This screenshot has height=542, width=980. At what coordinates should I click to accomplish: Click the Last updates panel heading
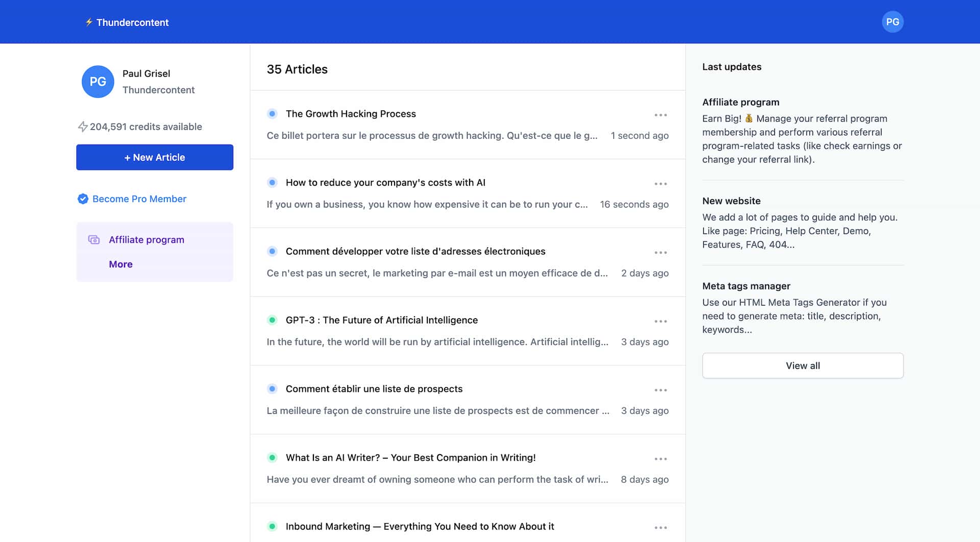click(x=731, y=67)
